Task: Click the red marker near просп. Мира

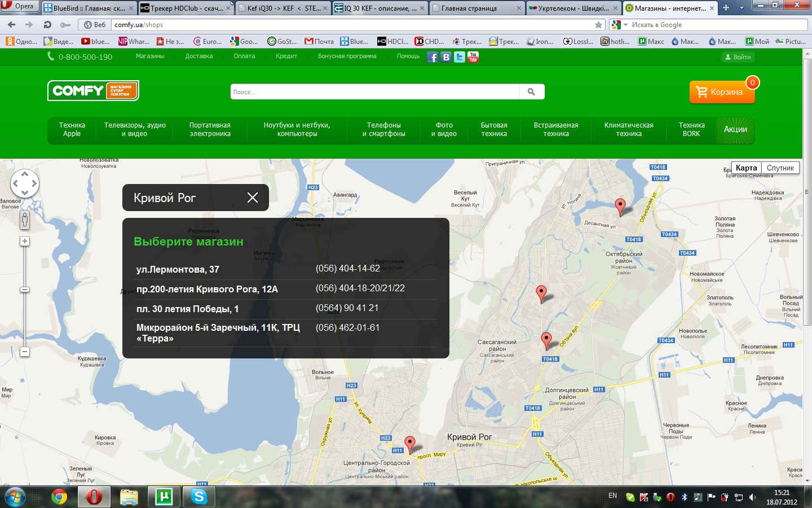Action: point(411,444)
